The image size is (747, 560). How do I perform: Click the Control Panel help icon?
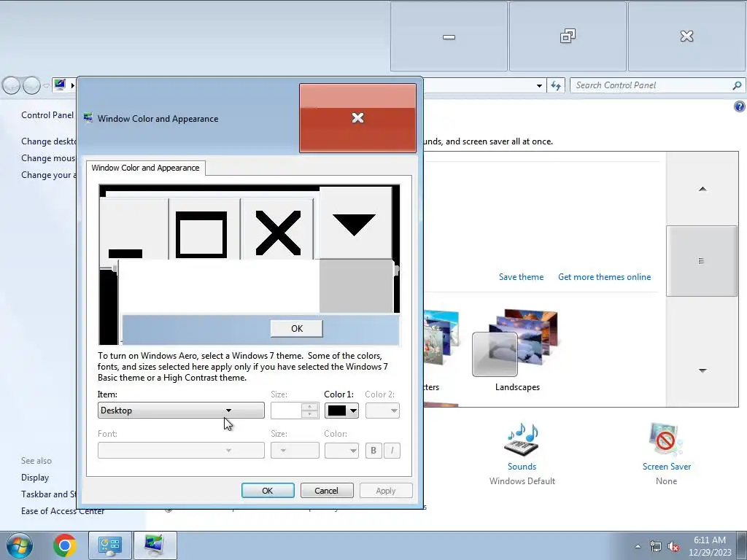point(740,106)
